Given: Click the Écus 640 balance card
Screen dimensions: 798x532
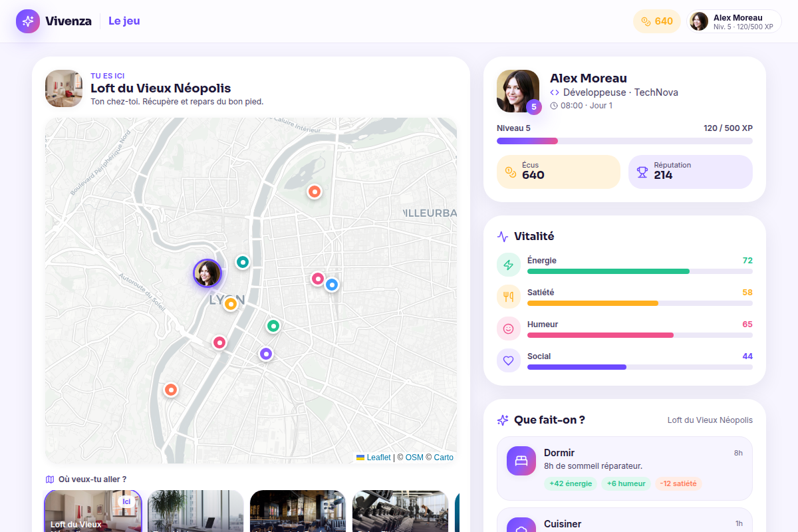Looking at the screenshot, I should click(559, 172).
